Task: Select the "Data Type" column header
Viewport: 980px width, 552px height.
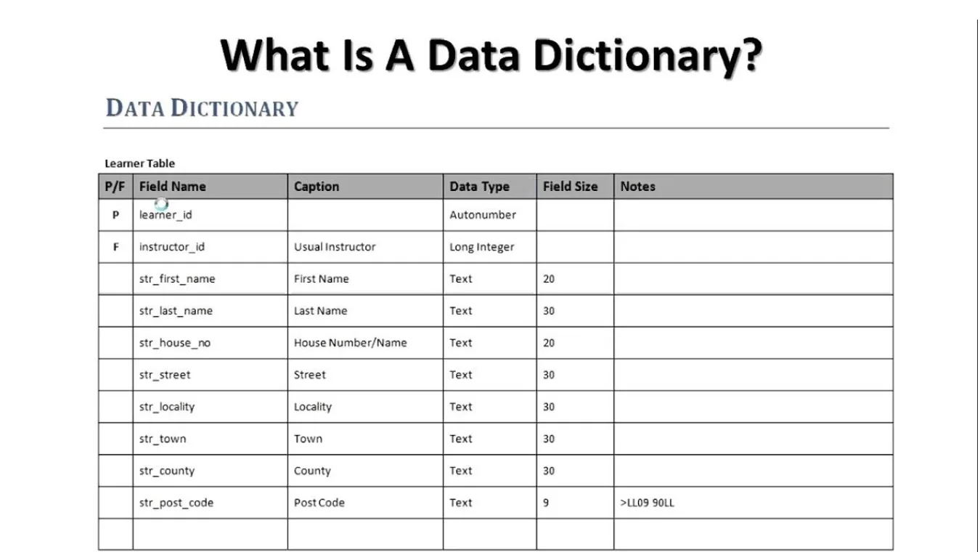Action: point(479,187)
